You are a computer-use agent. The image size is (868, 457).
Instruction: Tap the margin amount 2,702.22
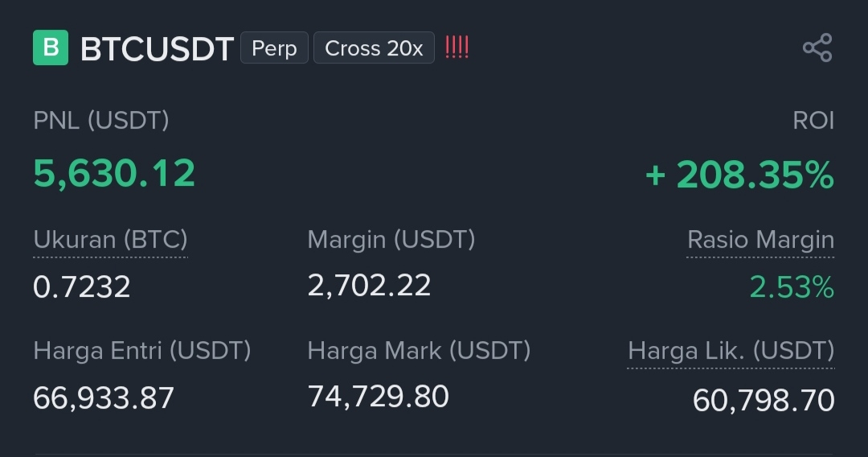pos(369,286)
